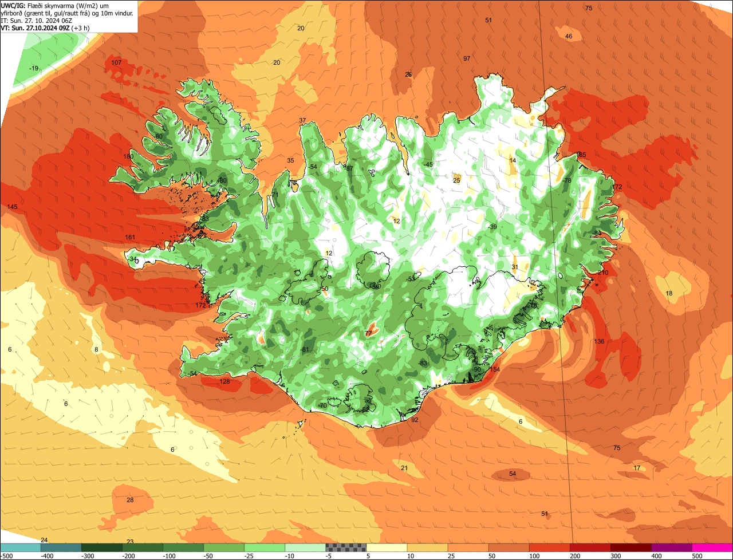Click the -81 value in southern Iceland
The height and width of the screenshot is (560, 733).
tap(304, 350)
